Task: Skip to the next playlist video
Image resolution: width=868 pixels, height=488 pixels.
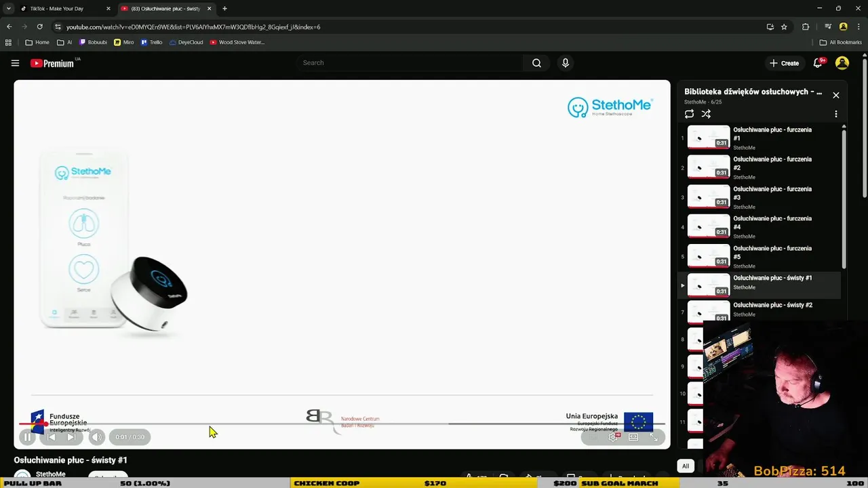Action: click(71, 437)
